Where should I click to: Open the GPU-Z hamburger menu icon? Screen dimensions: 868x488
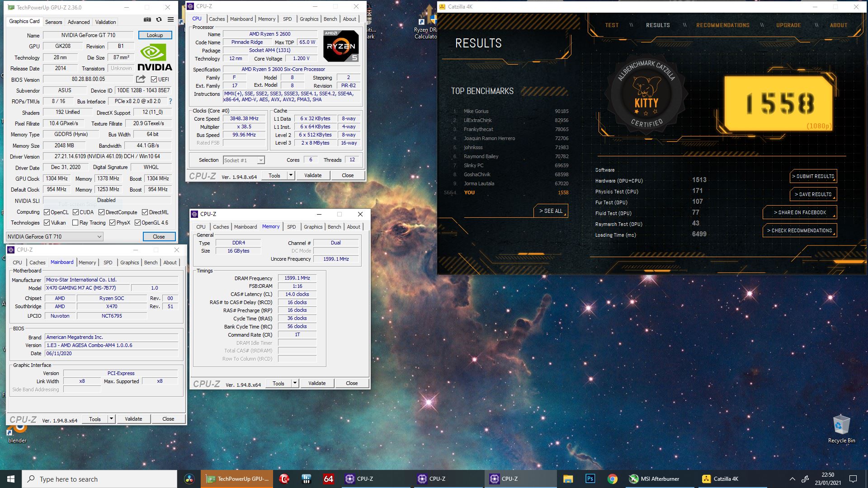[x=170, y=19]
